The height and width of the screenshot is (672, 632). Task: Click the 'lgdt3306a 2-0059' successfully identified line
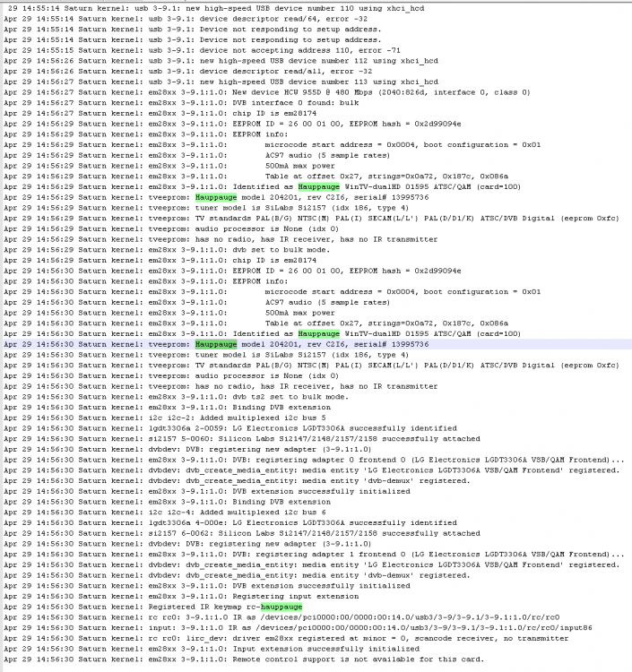point(230,428)
